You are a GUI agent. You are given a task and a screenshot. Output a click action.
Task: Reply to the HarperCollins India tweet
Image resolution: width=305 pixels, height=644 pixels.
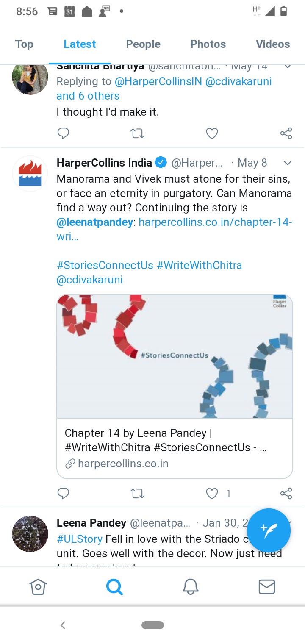click(x=63, y=493)
